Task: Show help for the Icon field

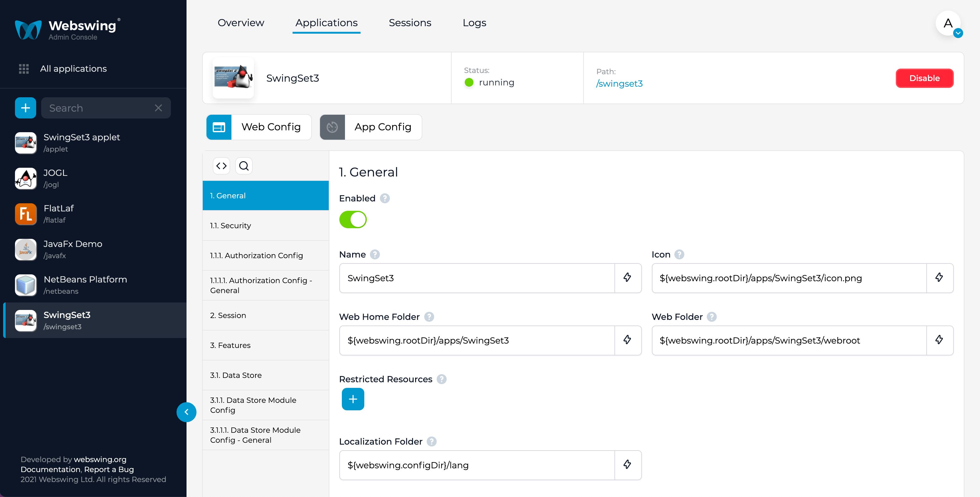Action: click(x=679, y=254)
